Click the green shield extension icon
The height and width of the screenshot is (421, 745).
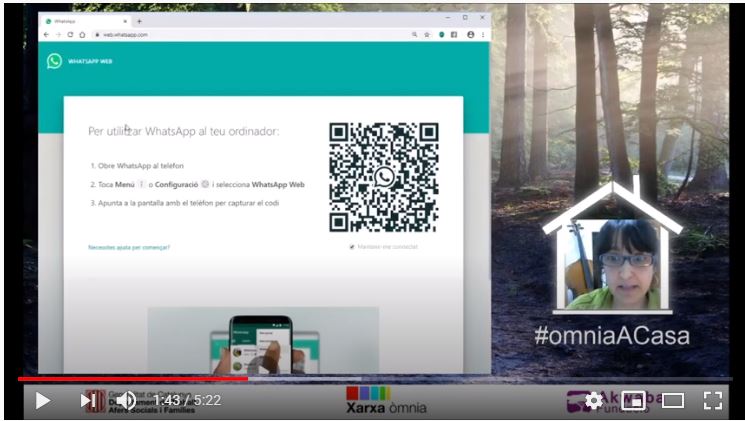coord(441,35)
